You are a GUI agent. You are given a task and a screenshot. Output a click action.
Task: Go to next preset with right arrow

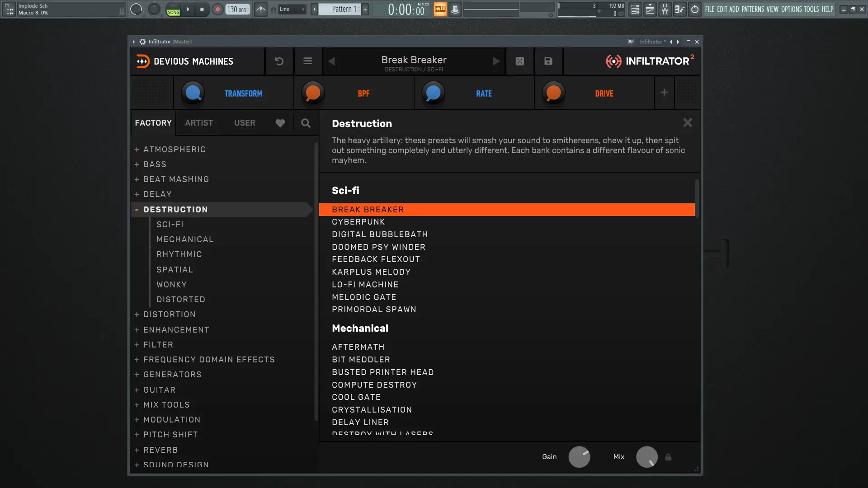(496, 61)
